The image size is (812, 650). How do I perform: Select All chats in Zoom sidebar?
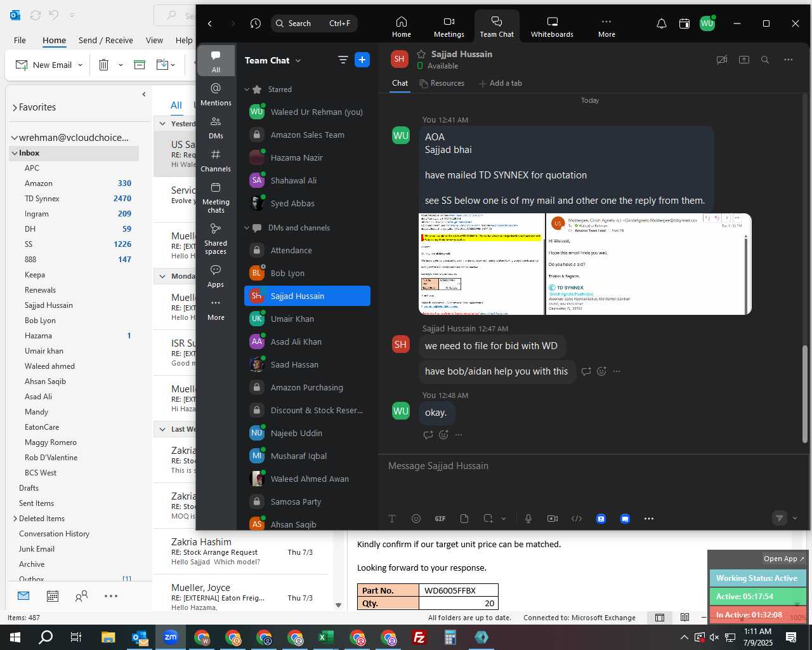216,61
